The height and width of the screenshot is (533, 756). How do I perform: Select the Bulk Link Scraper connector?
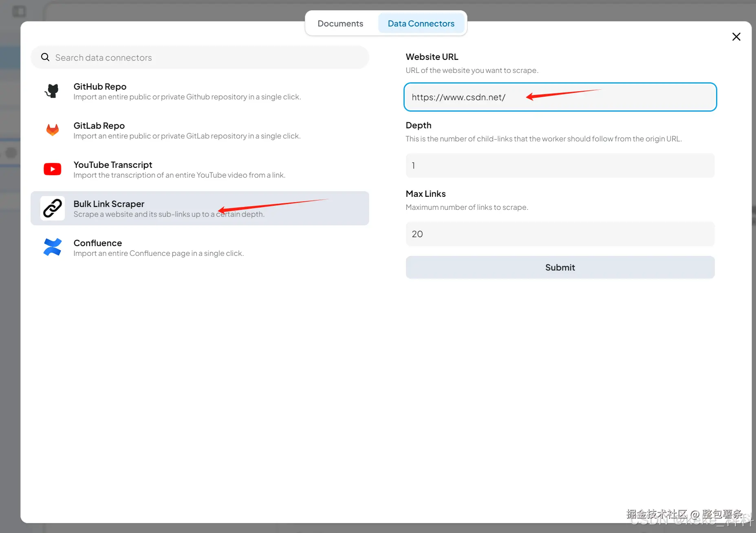[200, 208]
